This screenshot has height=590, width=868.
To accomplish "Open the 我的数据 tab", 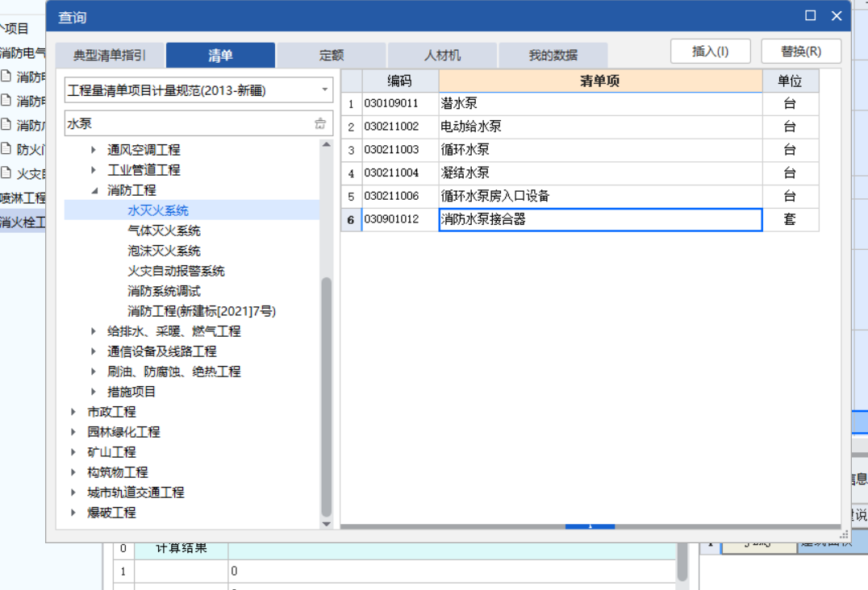I will [x=552, y=55].
